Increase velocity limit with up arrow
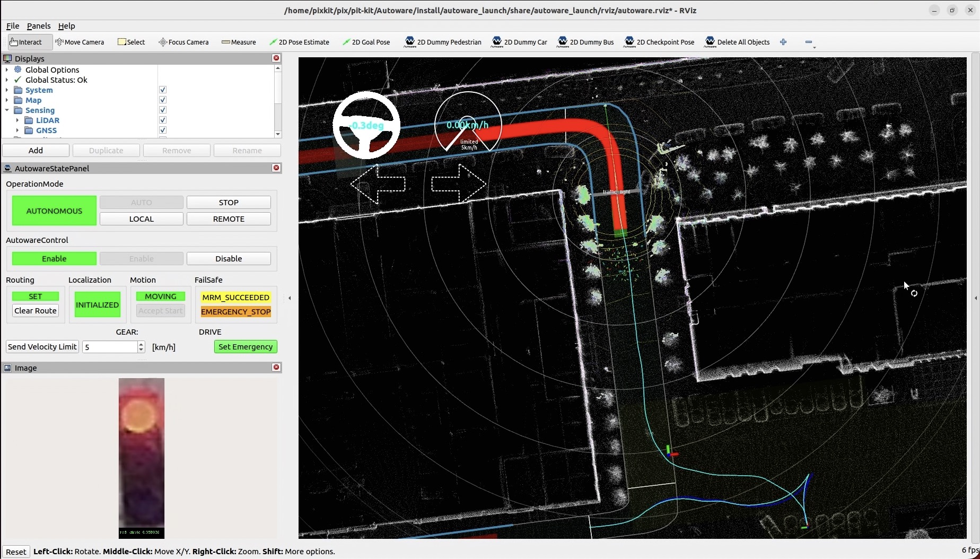 coord(141,344)
